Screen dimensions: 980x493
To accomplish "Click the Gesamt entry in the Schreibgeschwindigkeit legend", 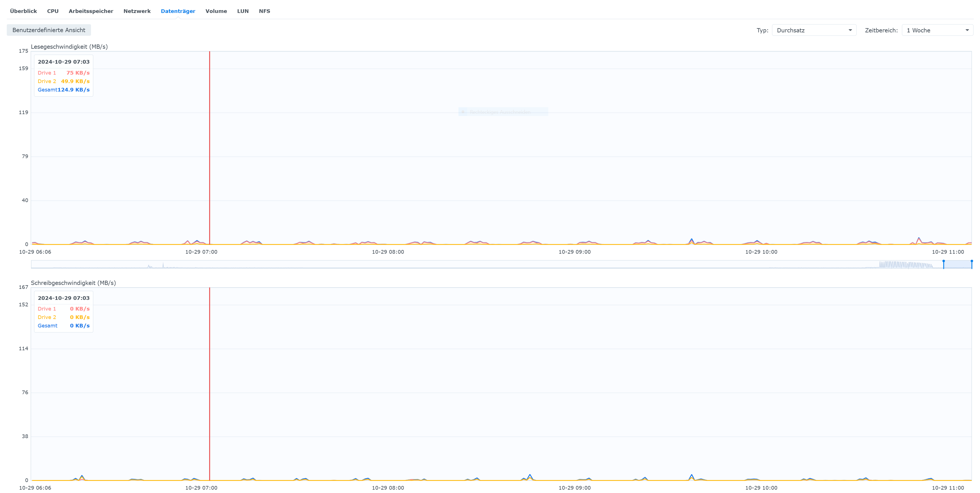I will pyautogui.click(x=48, y=326).
